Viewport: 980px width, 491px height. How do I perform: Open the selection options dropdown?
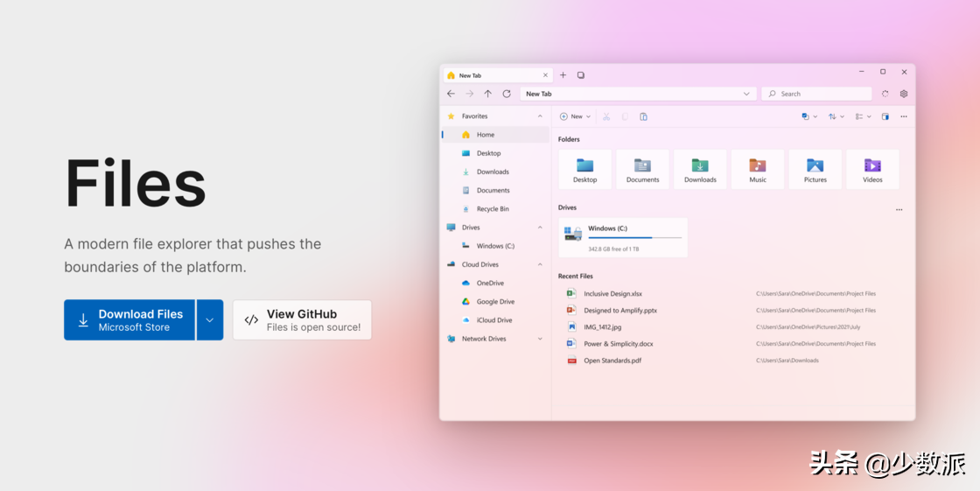[809, 116]
